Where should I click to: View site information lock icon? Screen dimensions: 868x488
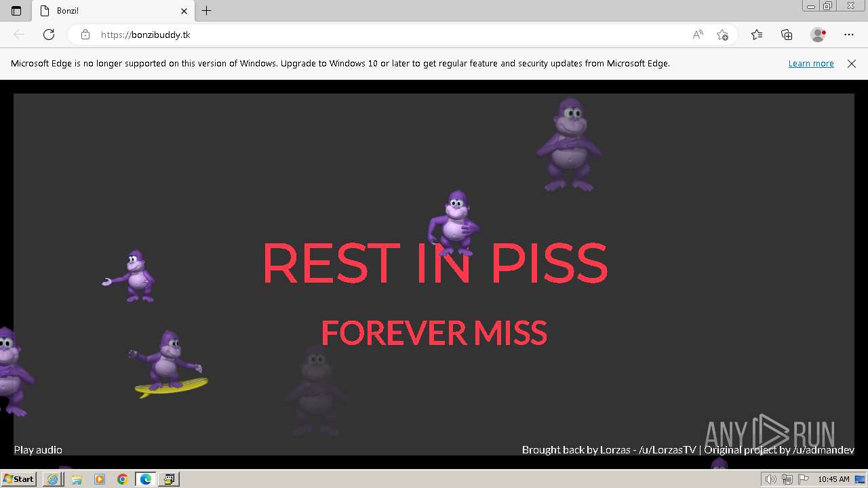(85, 35)
